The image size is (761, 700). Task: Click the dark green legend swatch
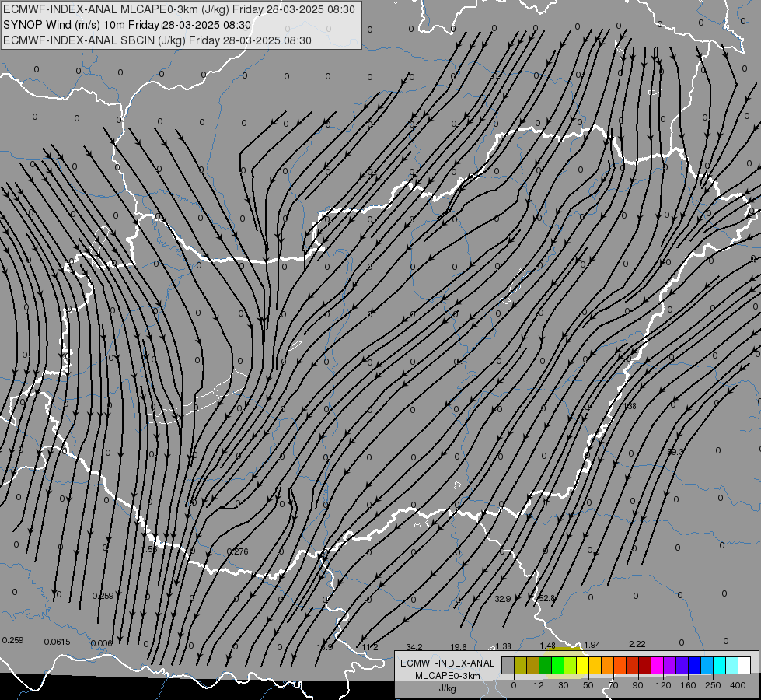[x=546, y=665]
